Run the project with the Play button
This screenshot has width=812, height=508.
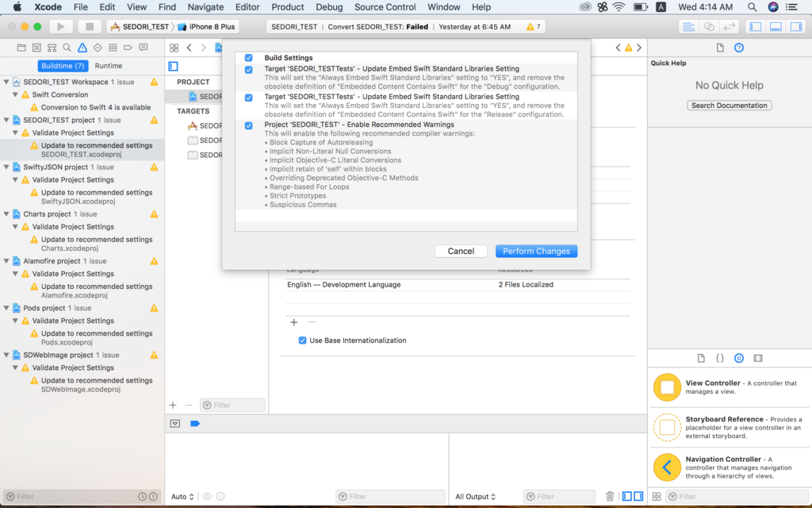(60, 26)
